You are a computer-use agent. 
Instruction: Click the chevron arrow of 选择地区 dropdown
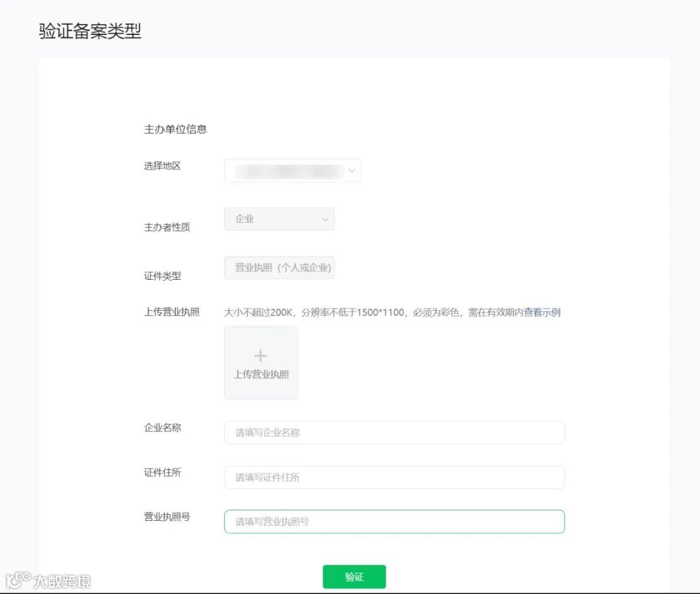point(352,170)
